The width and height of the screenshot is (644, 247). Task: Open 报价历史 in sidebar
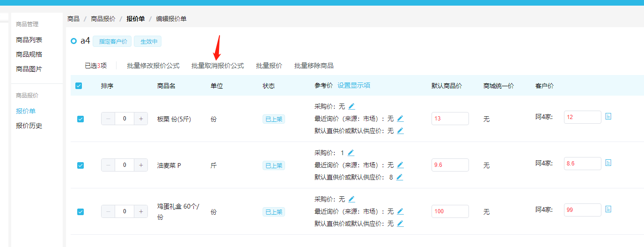tap(29, 126)
